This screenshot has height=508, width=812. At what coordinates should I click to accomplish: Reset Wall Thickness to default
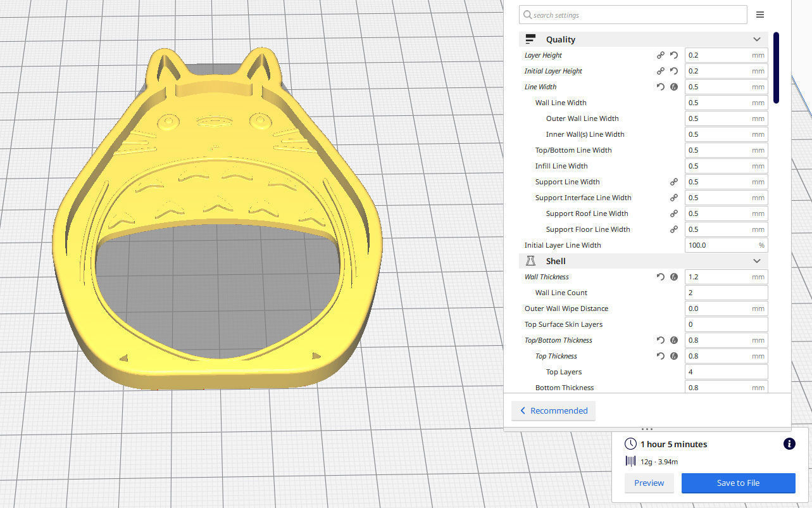coord(661,277)
